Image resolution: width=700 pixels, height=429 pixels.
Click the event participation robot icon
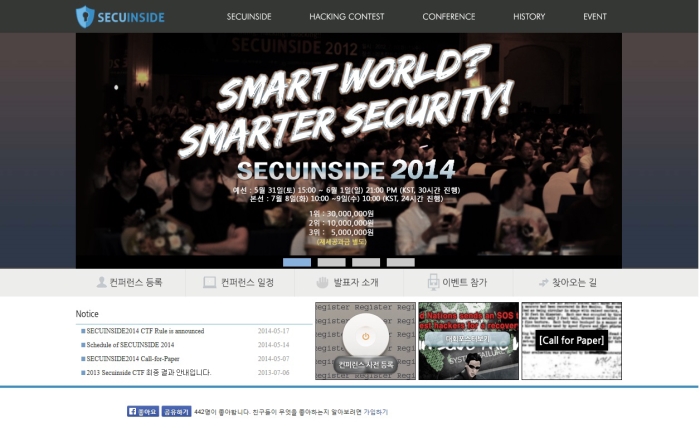pos(433,283)
